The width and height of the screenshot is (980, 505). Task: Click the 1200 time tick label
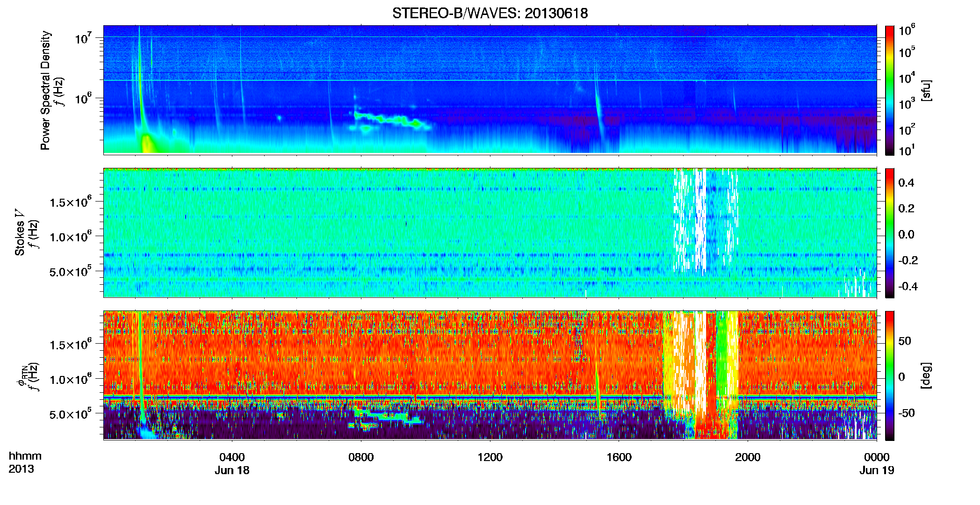click(x=490, y=457)
